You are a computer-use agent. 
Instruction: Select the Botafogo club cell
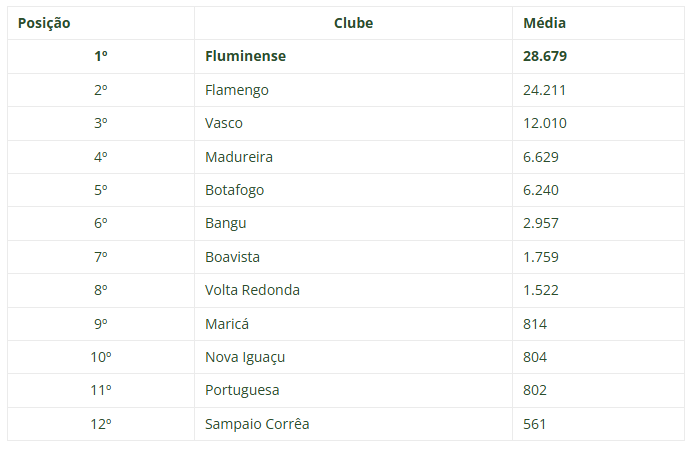pos(234,190)
